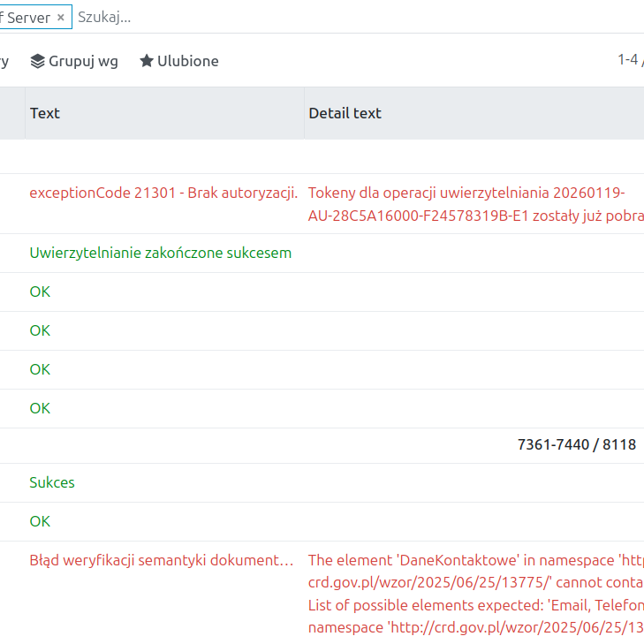Open the Grupuj wg dropdown menu
This screenshot has height=644, width=644.
point(82,61)
